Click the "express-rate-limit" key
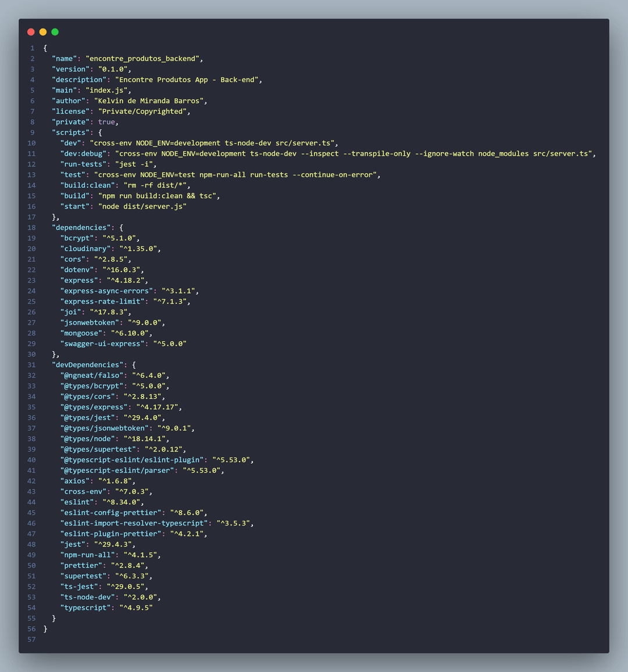The height and width of the screenshot is (672, 628). coord(102,302)
